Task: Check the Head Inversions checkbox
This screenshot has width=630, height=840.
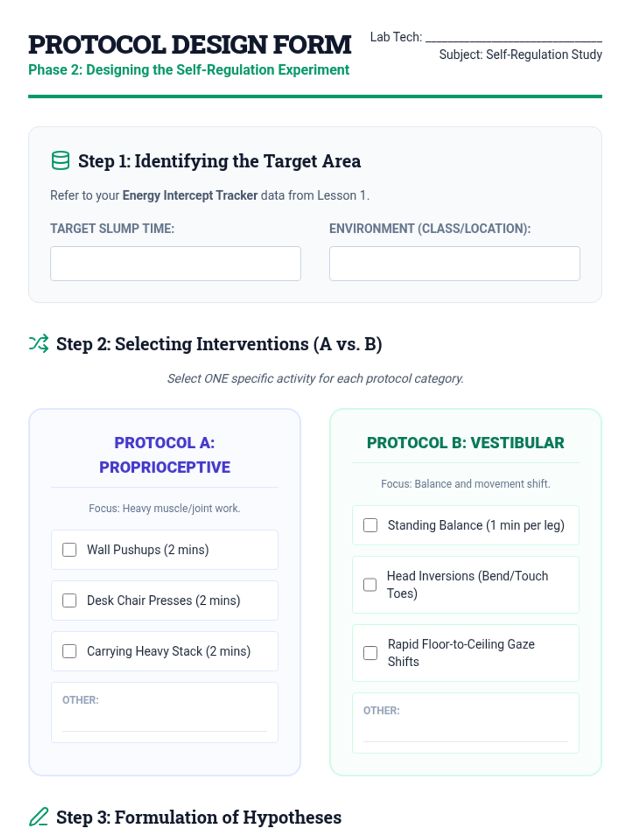Action: pyautogui.click(x=370, y=585)
